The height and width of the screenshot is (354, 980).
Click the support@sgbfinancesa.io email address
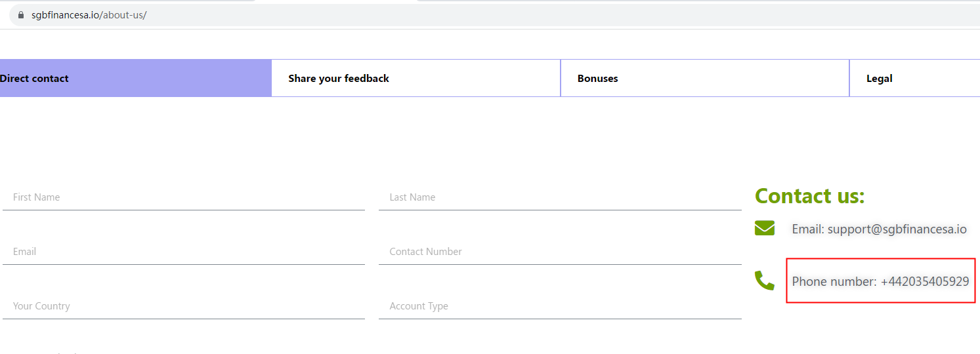point(897,229)
